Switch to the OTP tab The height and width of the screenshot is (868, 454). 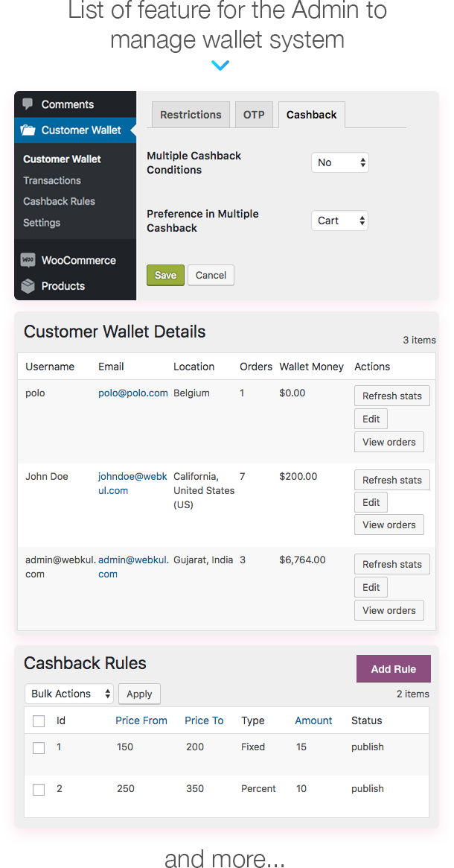[x=254, y=115]
